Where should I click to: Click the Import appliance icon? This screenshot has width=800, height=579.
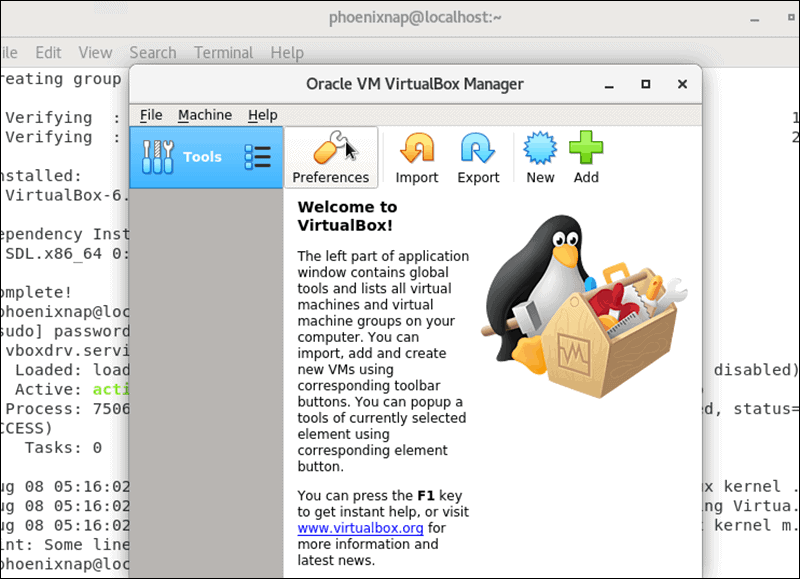point(417,158)
